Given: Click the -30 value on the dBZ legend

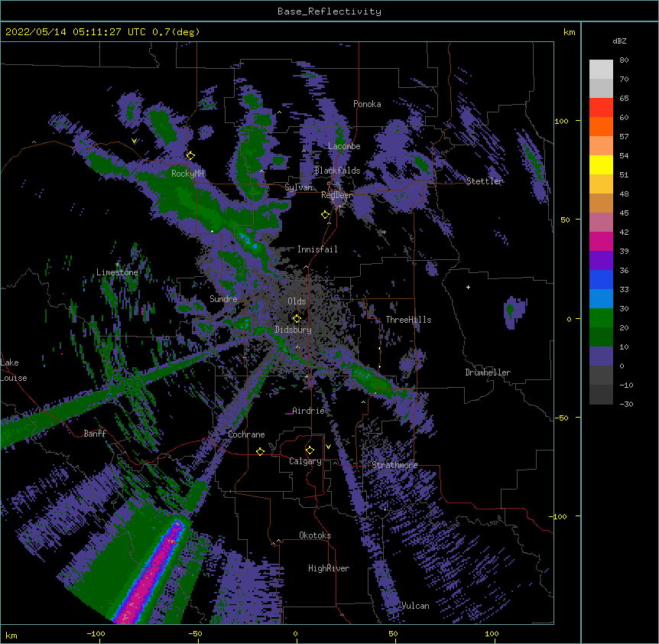Looking at the screenshot, I should 626,404.
